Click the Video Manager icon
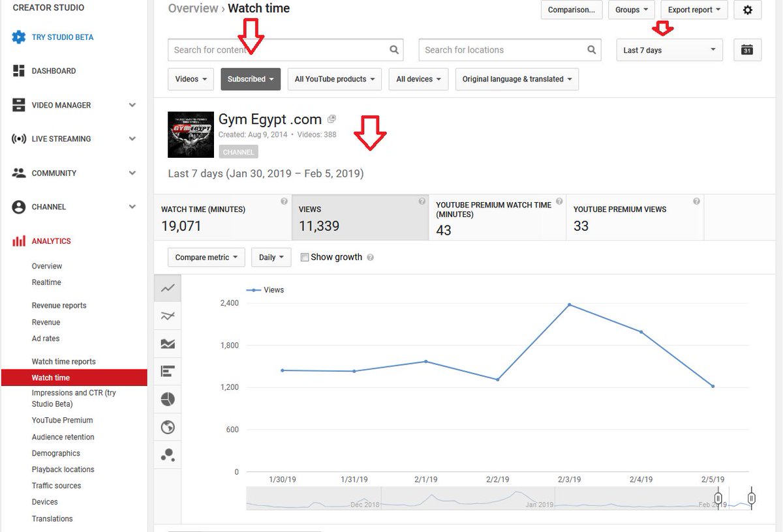 [19, 105]
